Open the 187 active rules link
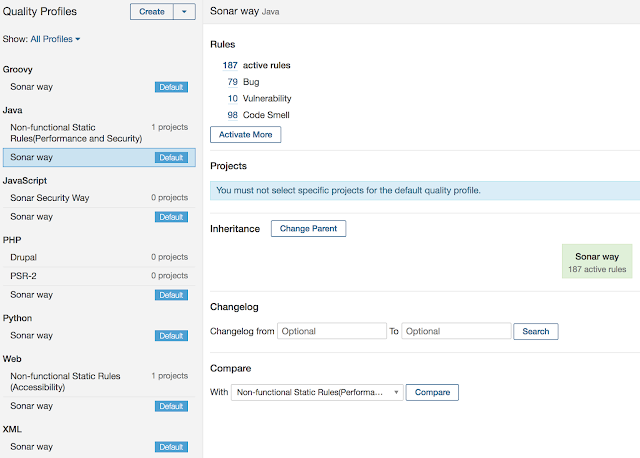 click(x=230, y=65)
